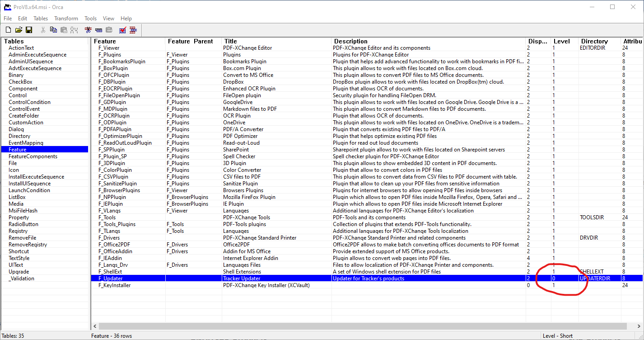Select the LaunchCondition table

click(29, 190)
